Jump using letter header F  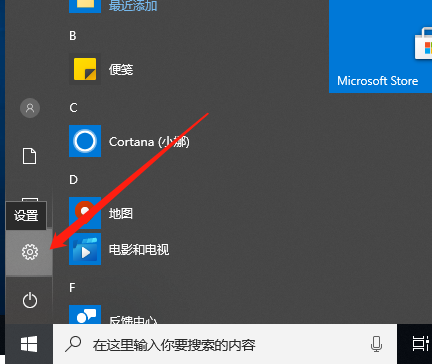tap(72, 287)
